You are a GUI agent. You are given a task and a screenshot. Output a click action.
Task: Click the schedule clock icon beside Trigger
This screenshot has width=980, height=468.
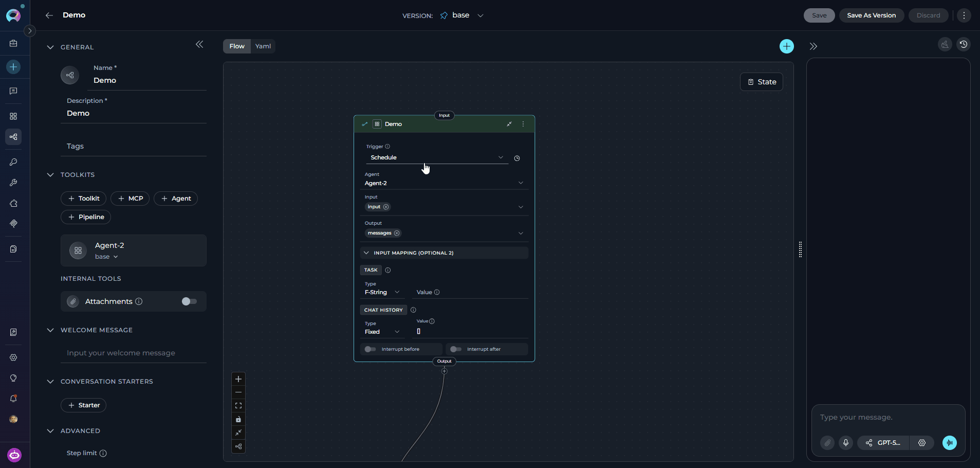(x=517, y=158)
